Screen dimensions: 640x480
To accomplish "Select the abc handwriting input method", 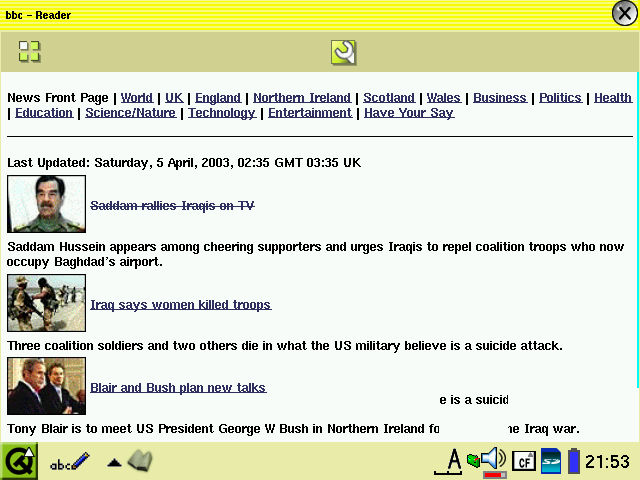I will [x=69, y=462].
